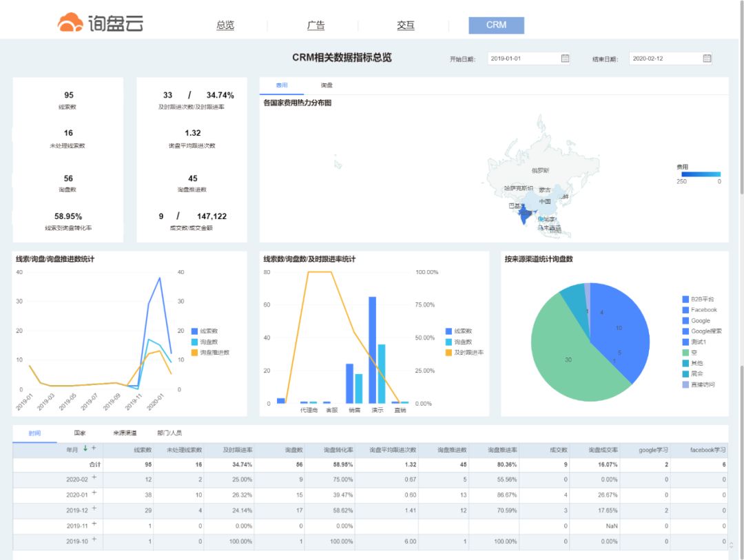Expand the 2020-01 row
The height and width of the screenshot is (560, 744).
click(94, 493)
